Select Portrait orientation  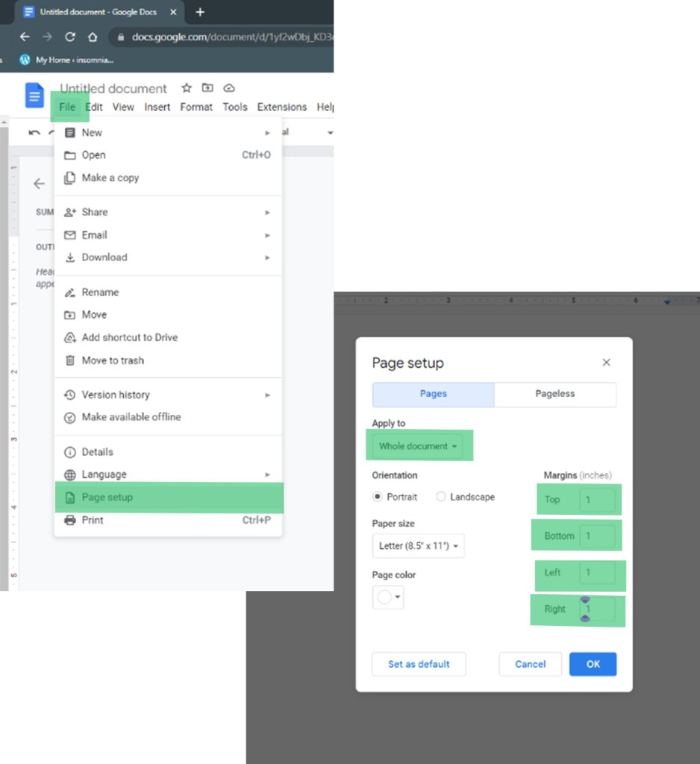378,497
